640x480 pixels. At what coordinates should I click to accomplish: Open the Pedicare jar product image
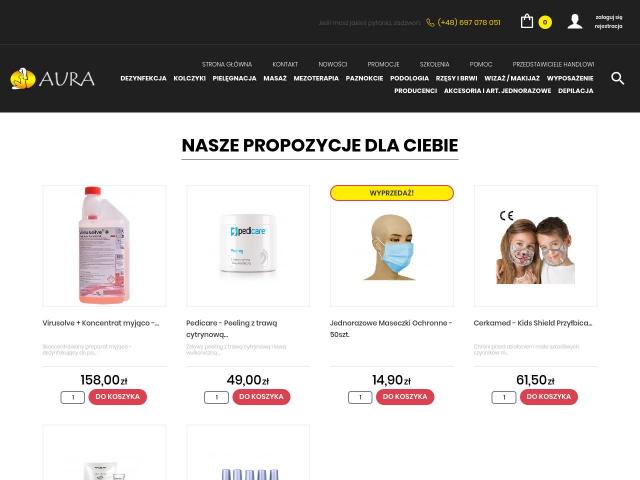pyautogui.click(x=248, y=246)
